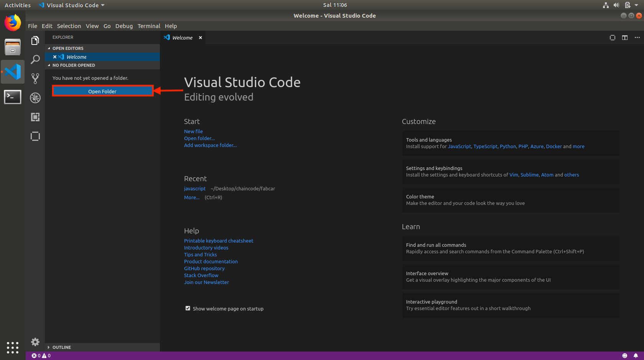Open the Terminal app from the dock

point(13,97)
